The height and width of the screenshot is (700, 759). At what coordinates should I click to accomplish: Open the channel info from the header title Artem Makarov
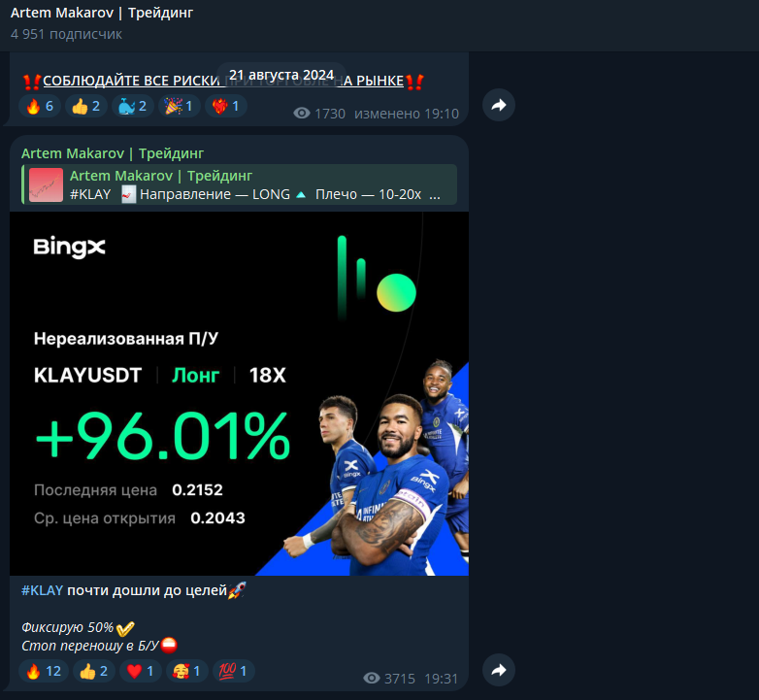pos(102,13)
